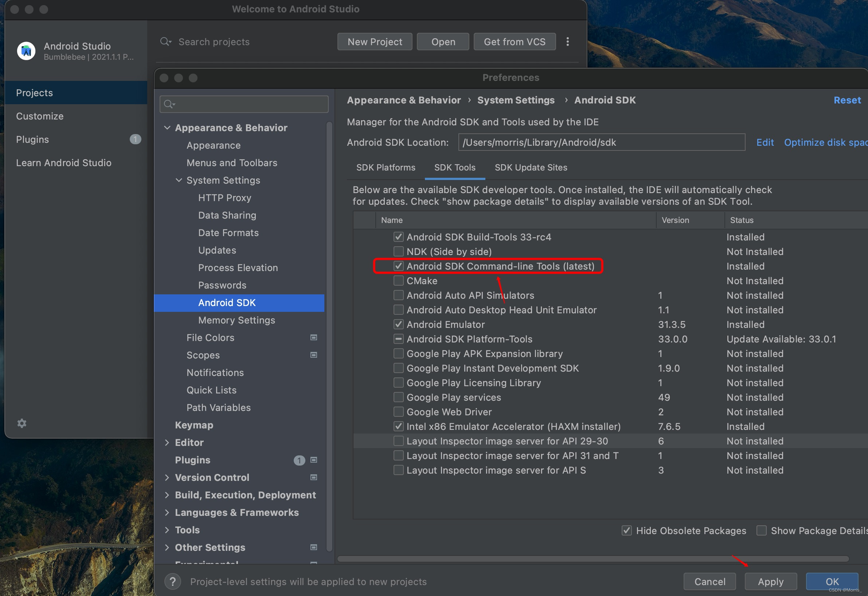Click the Version column header
868x596 pixels.
tap(690, 220)
